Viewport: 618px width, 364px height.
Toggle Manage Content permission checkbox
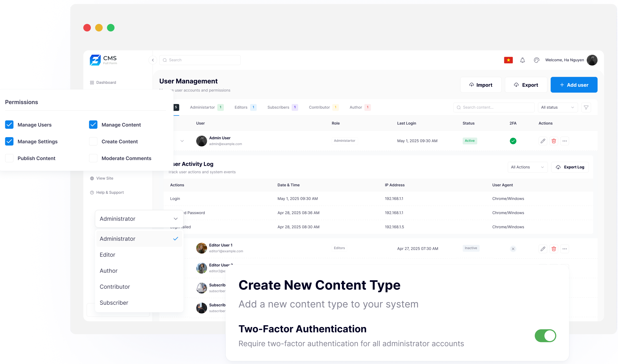click(x=93, y=125)
